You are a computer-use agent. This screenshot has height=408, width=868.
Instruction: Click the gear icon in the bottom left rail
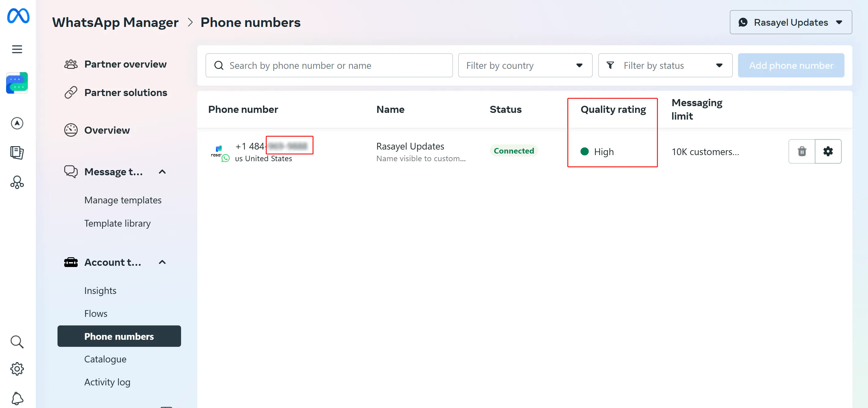pos(17,369)
